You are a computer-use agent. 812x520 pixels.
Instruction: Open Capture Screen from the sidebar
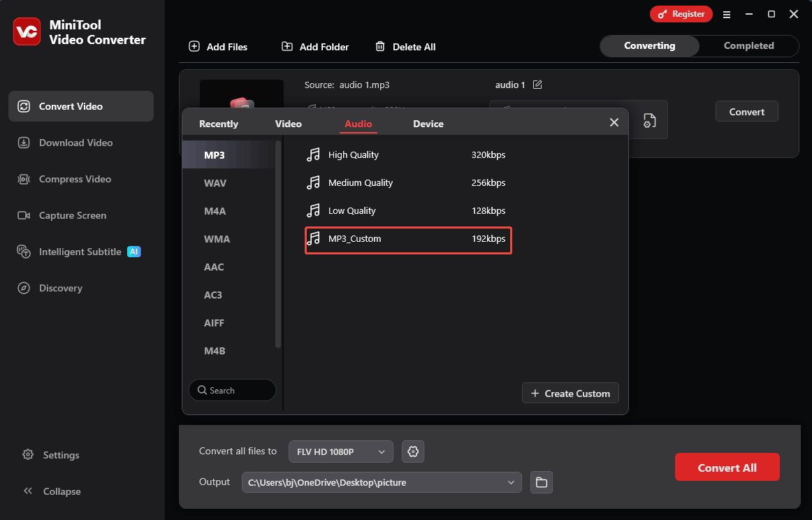point(81,215)
